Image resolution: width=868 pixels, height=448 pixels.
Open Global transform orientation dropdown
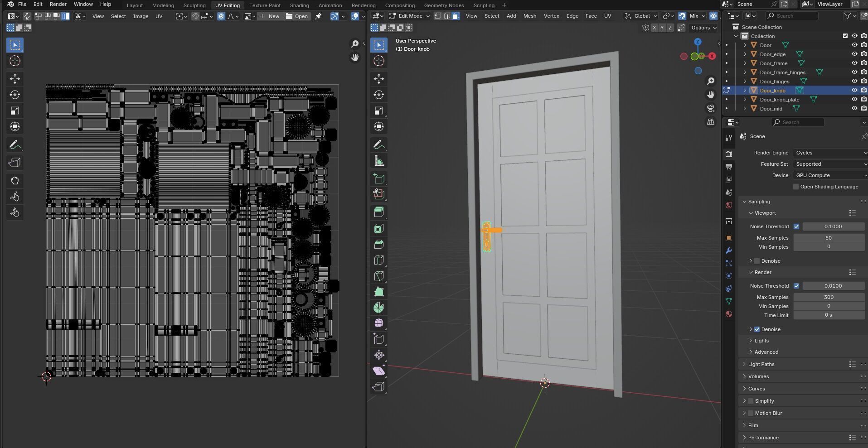[641, 16]
